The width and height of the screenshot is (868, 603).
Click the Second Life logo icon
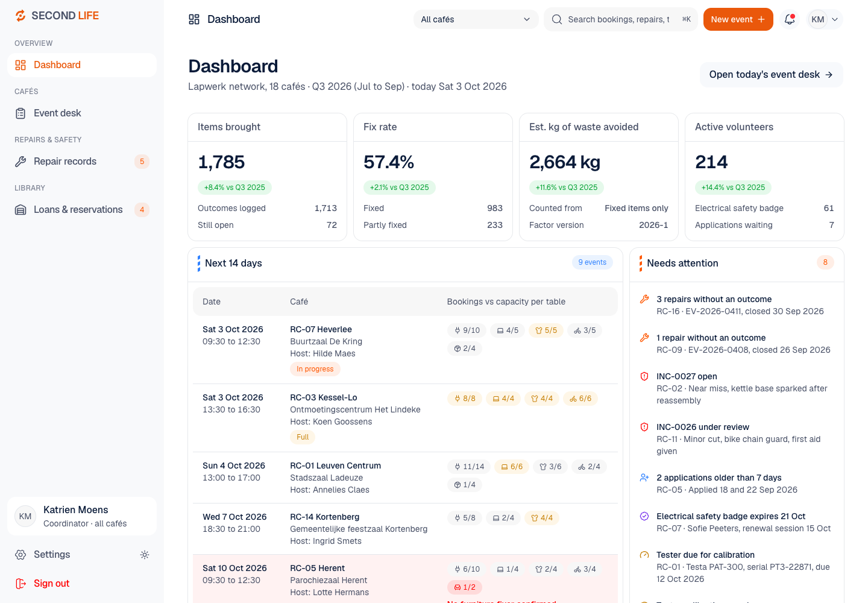(x=20, y=16)
